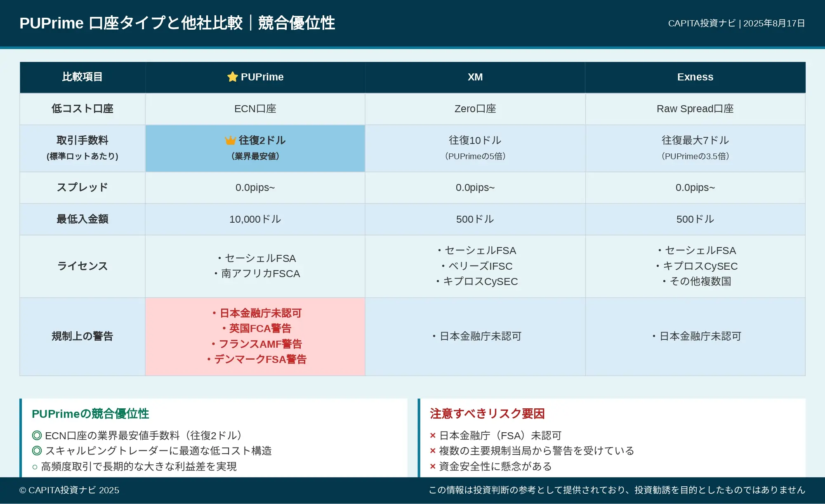Click the デンマークFSA警告 warning text
This screenshot has height=504, width=825.
[x=257, y=360]
